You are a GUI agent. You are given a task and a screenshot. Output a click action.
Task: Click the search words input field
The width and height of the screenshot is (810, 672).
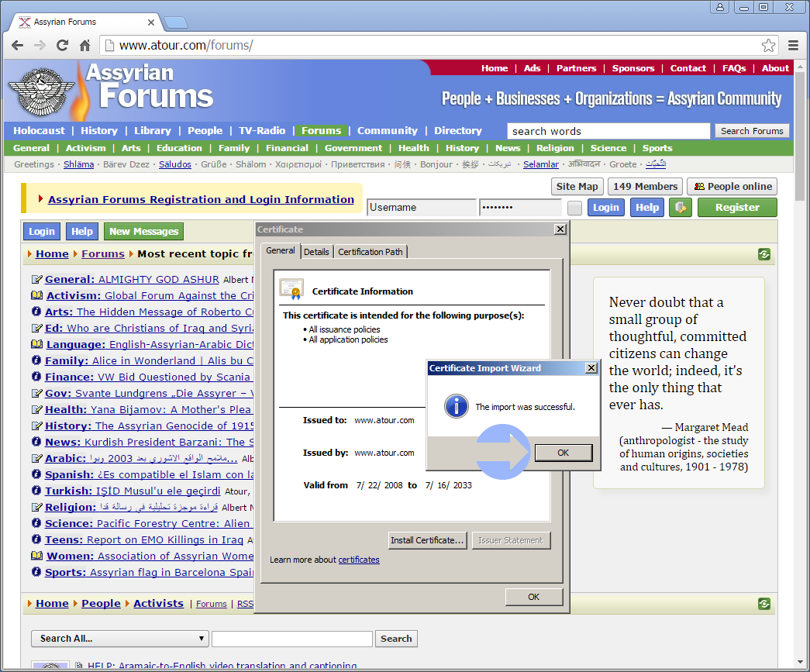tap(608, 131)
